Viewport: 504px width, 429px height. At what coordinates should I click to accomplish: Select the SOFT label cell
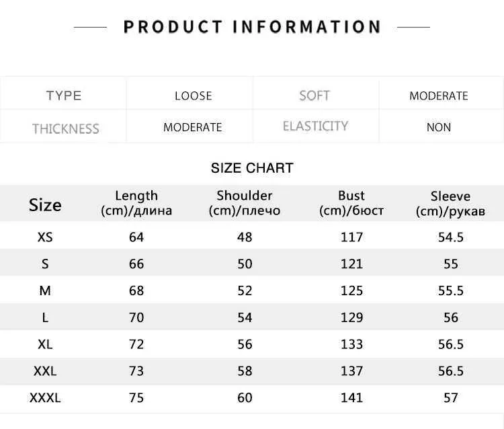314,95
